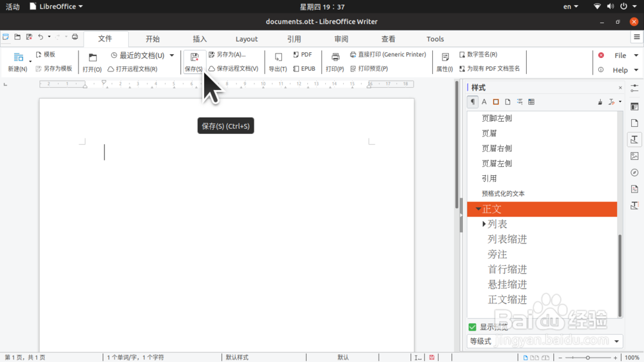Click the quick-access Open folder icon
Screen dimensions: 644x362
(x=17, y=37)
